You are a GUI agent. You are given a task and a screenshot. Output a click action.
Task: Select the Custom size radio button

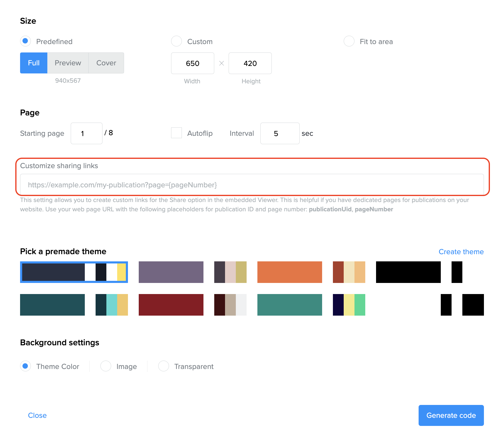(x=176, y=41)
